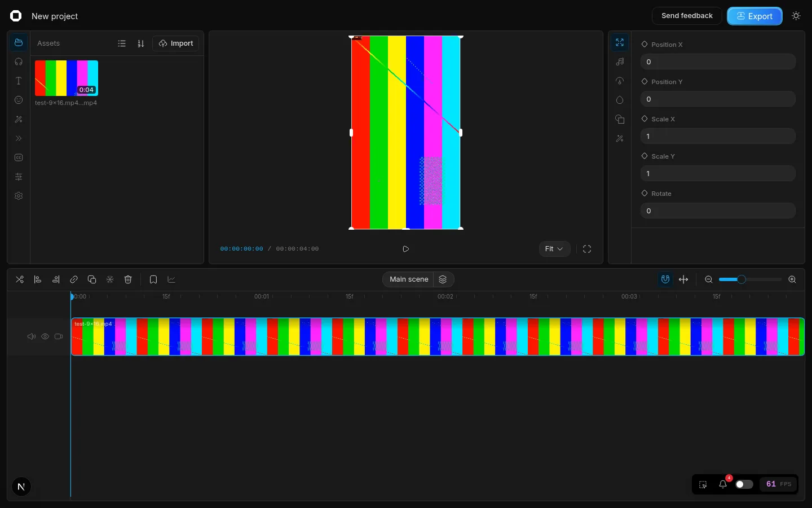Open the adjustment sliders panel in sidebar
Image resolution: width=812 pixels, height=508 pixels.
19,177
